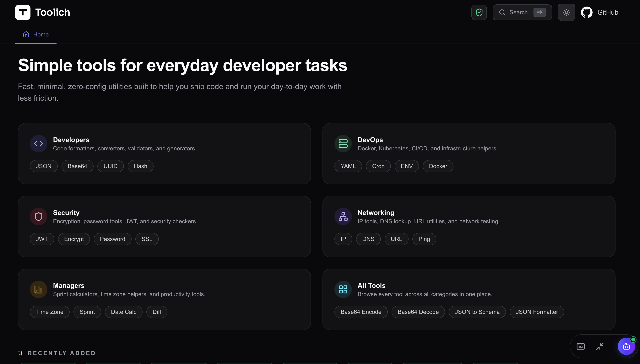The height and width of the screenshot is (364, 640).
Task: Open the Home tab
Action: point(36,35)
